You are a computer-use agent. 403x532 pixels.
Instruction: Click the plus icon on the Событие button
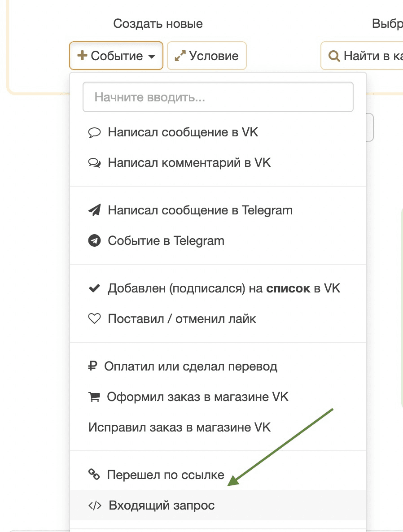pyautogui.click(x=82, y=56)
